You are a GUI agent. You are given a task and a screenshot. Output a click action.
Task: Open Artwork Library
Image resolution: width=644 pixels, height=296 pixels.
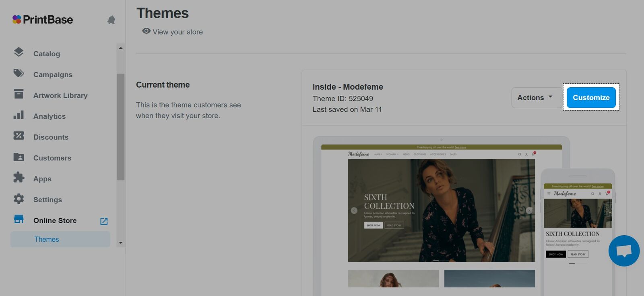point(60,95)
